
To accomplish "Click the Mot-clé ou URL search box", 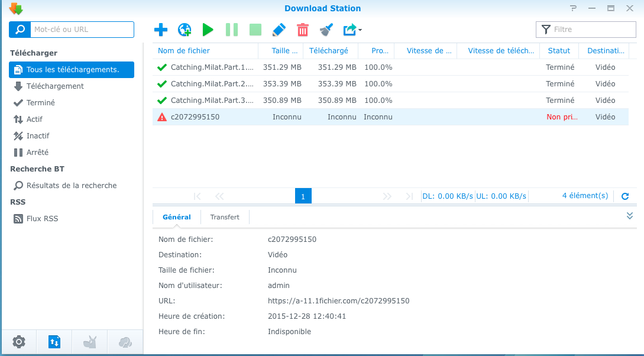I will (x=82, y=30).
